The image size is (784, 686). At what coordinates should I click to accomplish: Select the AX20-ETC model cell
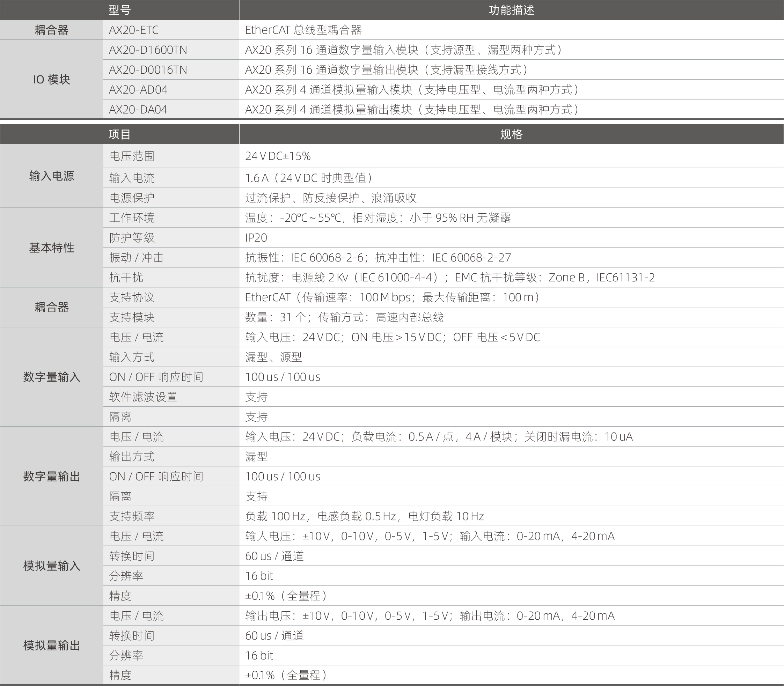[x=134, y=30]
